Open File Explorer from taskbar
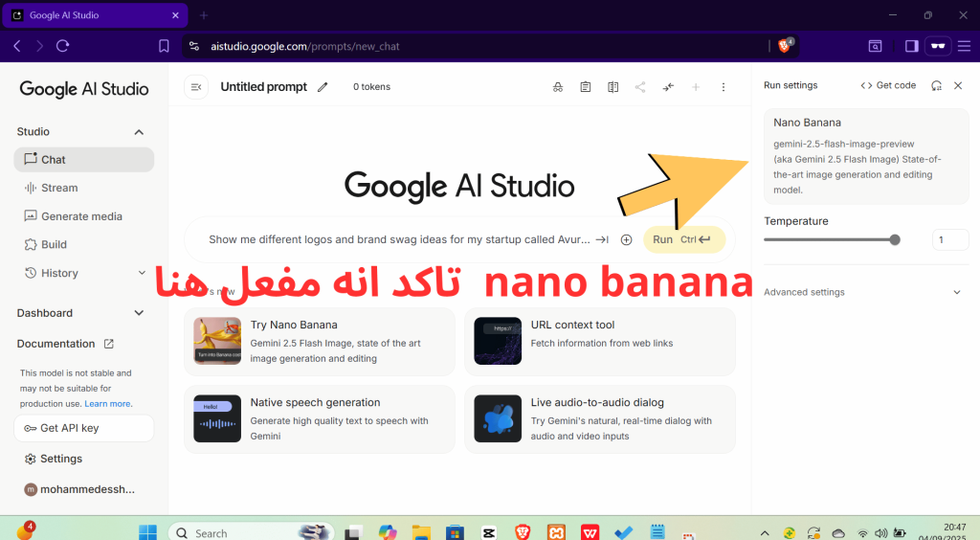This screenshot has height=540, width=980. (x=422, y=532)
